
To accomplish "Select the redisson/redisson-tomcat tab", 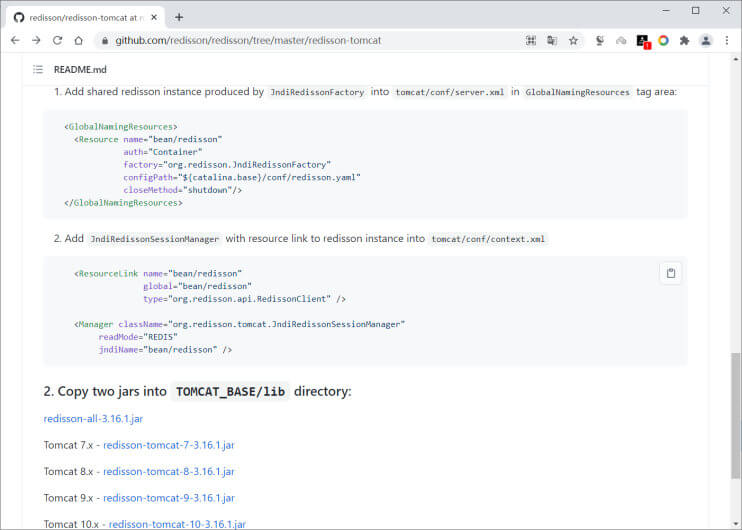I will [x=85, y=18].
